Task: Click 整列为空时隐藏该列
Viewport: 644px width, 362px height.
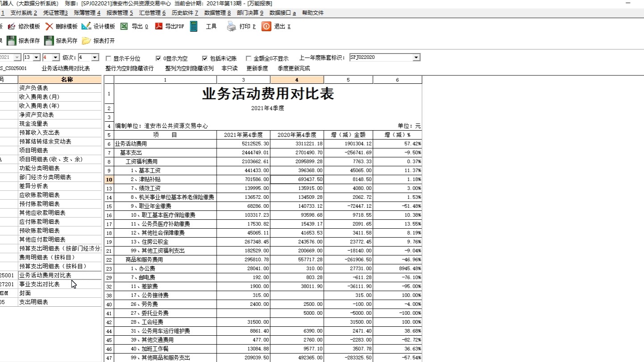Action: click(x=189, y=69)
